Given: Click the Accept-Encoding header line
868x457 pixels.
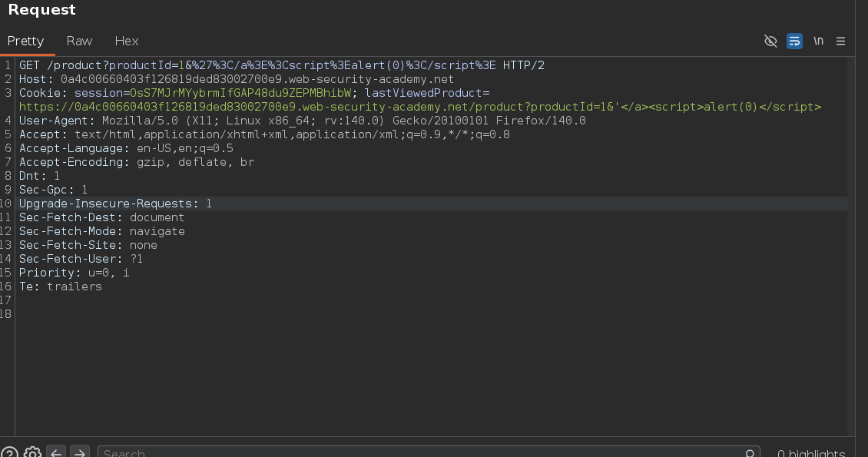Looking at the screenshot, I should pyautogui.click(x=137, y=162).
